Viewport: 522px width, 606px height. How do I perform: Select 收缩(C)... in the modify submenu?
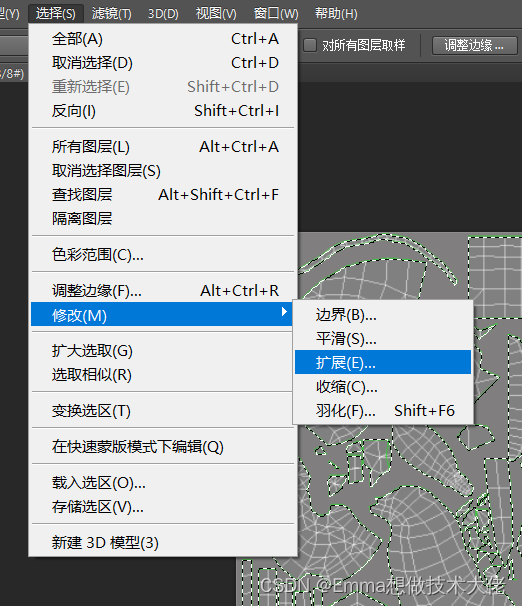[x=383, y=386]
